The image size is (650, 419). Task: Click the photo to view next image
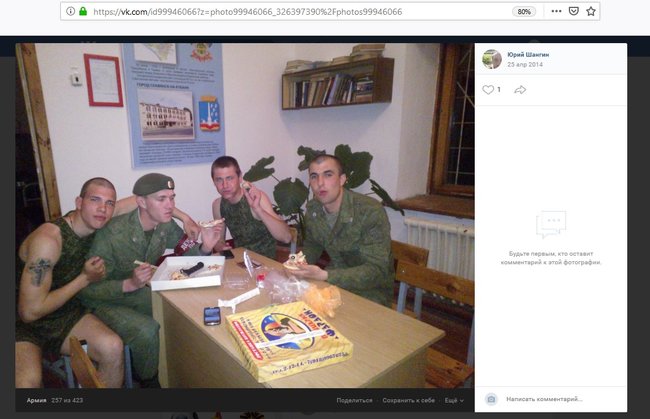click(x=245, y=215)
